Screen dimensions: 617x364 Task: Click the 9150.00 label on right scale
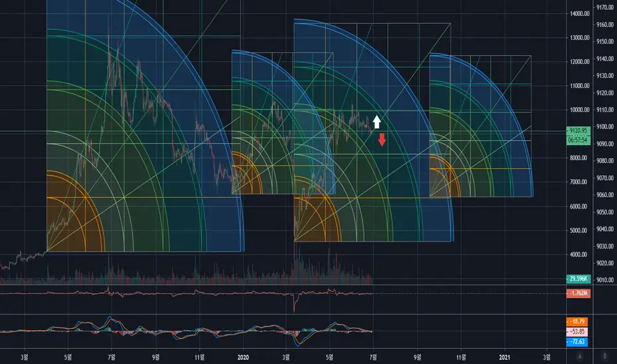tap(605, 41)
